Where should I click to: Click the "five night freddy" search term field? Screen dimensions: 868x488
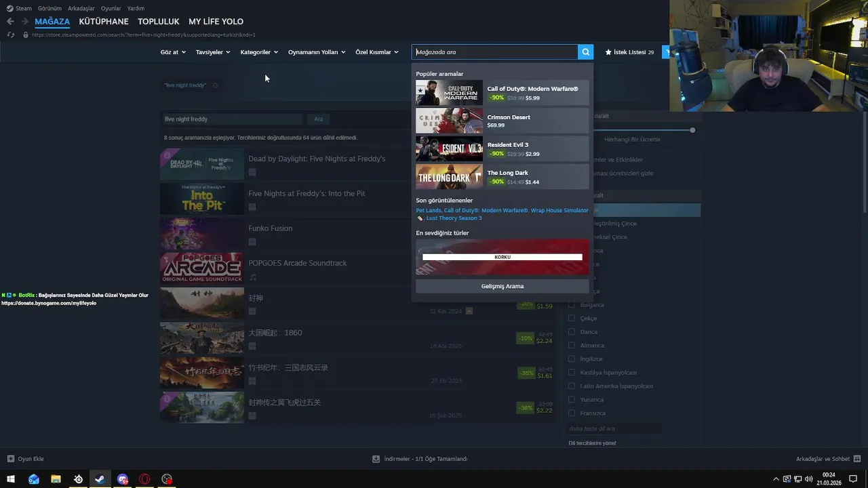click(x=232, y=119)
